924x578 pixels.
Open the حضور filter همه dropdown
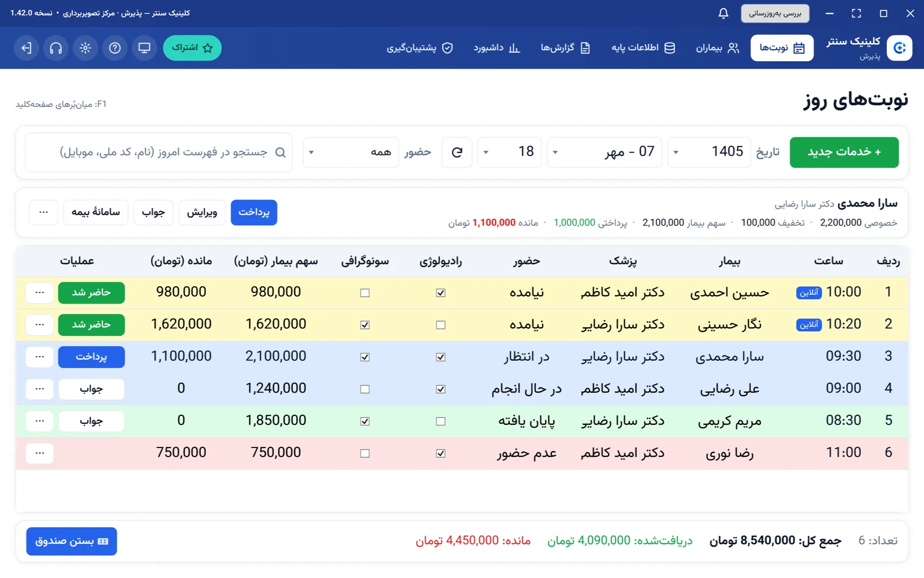351,152
